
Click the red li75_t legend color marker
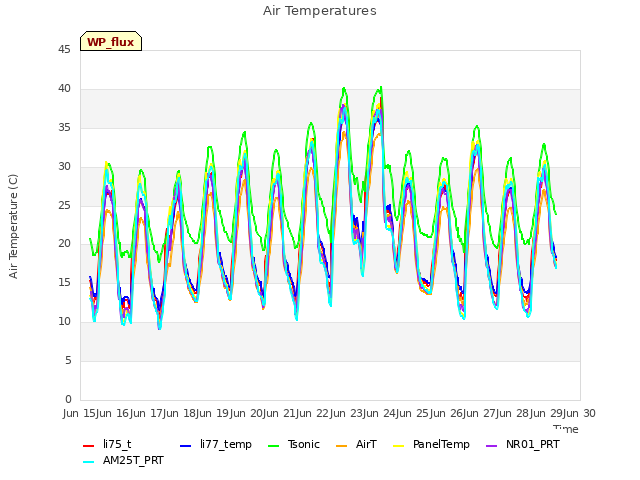pos(89,446)
